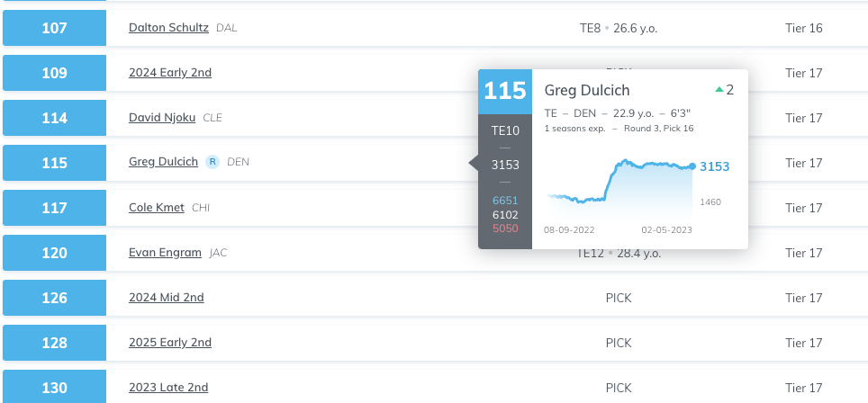
Task: Click the Greg Dulcich popup title
Action: tap(587, 90)
